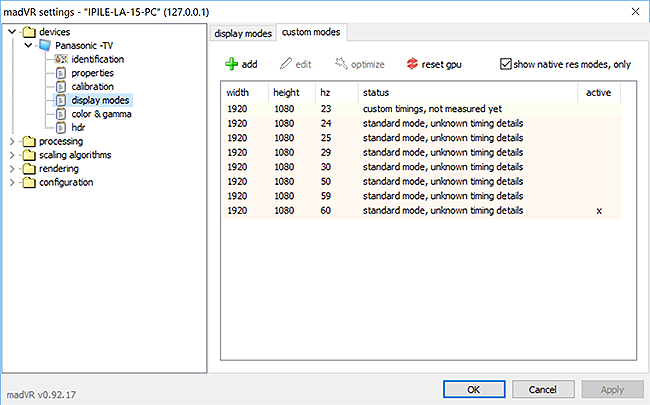
Task: Select the 25 hz mode row
Action: point(421,138)
